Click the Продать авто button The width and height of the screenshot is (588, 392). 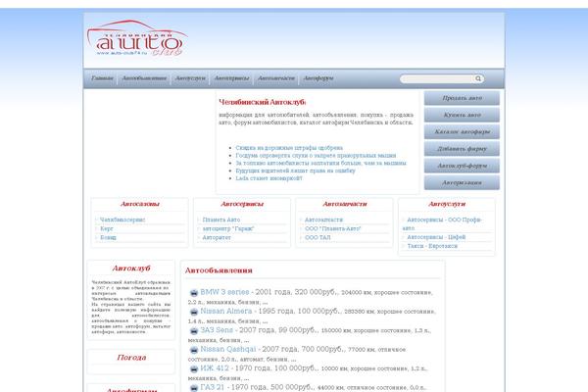462,98
